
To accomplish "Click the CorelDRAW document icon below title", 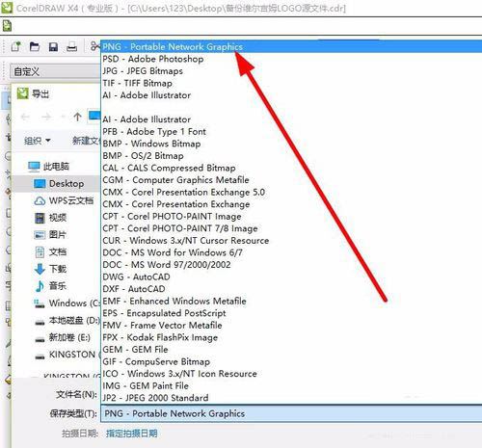I will tap(7, 25).
